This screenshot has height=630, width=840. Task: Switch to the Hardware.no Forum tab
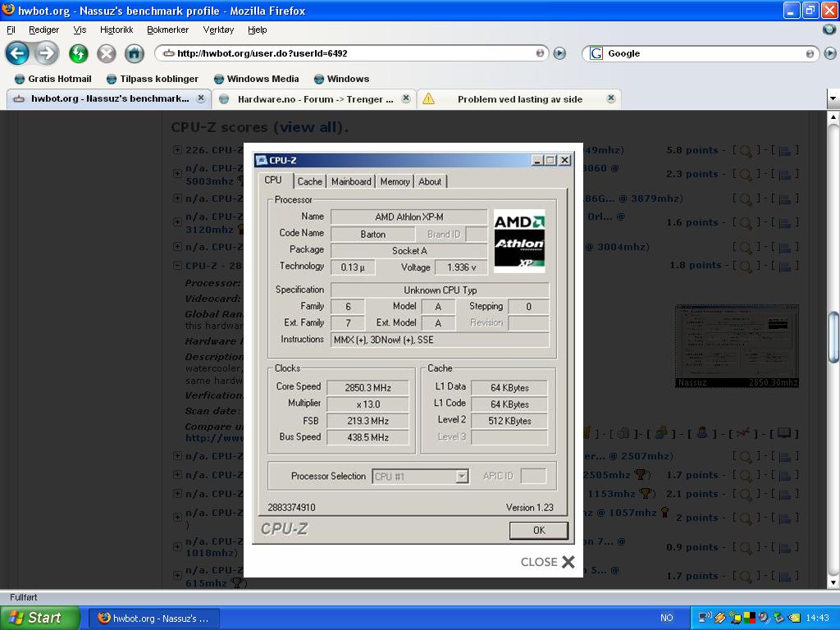pyautogui.click(x=314, y=99)
